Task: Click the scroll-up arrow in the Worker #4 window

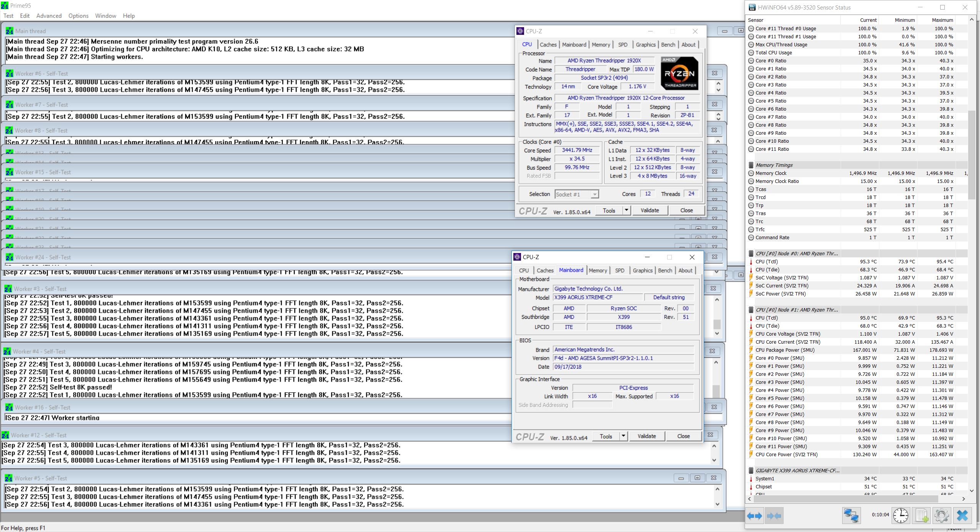Action: click(716, 362)
